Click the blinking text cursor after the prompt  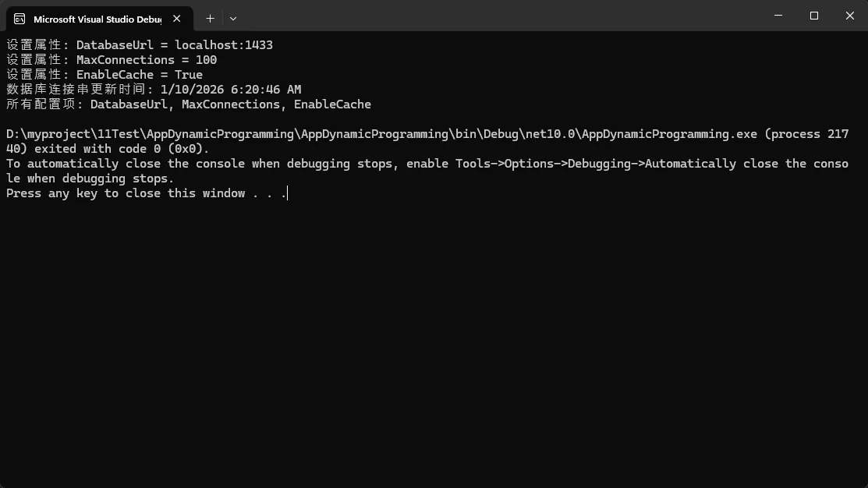tap(287, 193)
